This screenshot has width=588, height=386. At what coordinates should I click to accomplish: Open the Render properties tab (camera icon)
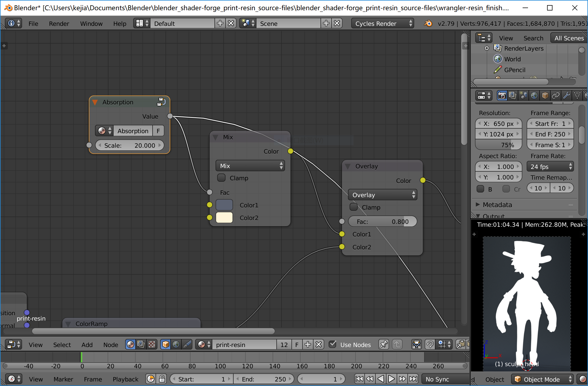[x=502, y=95]
